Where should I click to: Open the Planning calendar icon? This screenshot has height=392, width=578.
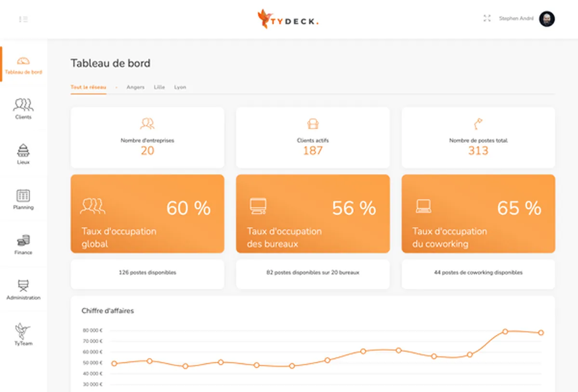[x=23, y=196]
